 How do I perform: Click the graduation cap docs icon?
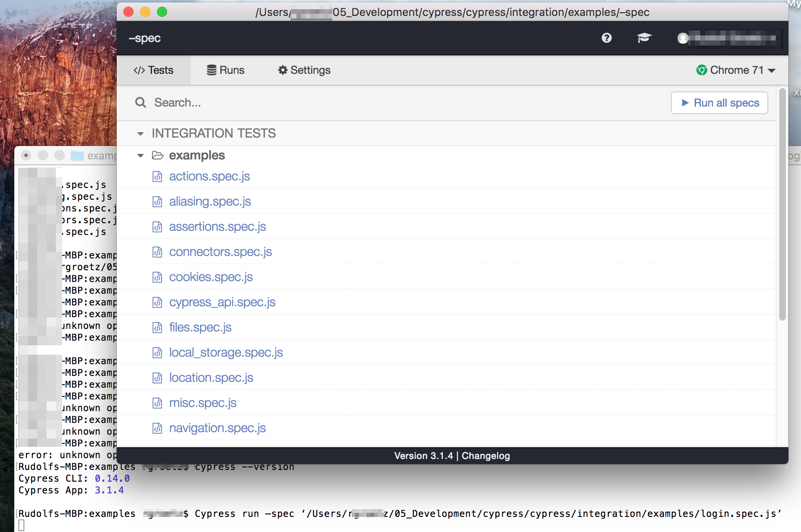pyautogui.click(x=644, y=38)
